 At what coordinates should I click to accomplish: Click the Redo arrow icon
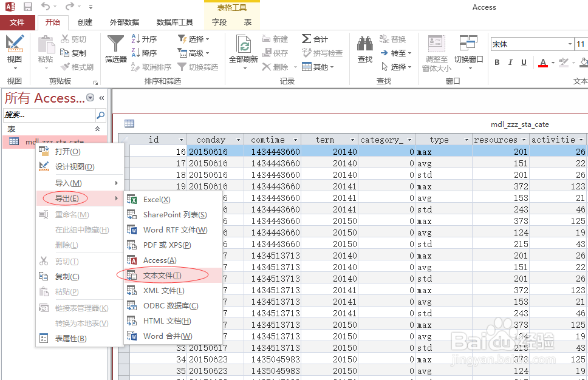coord(70,7)
